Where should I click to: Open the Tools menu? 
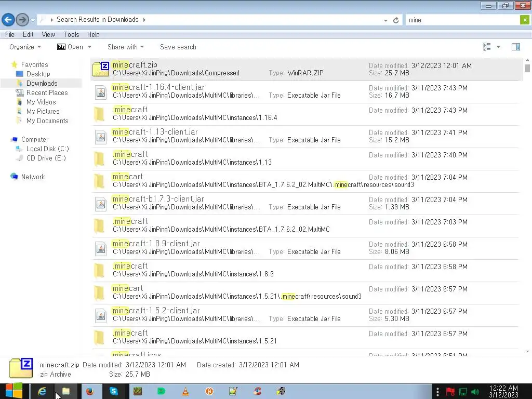coord(71,34)
